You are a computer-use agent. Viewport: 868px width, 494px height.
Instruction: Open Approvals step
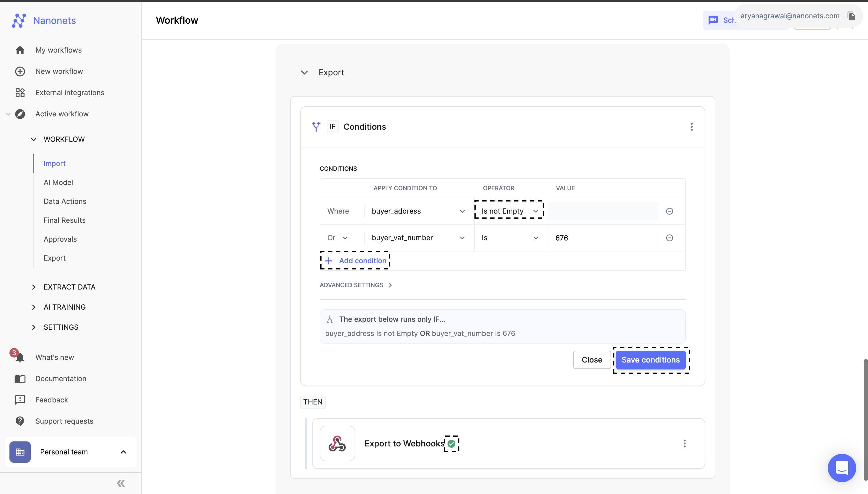point(60,239)
